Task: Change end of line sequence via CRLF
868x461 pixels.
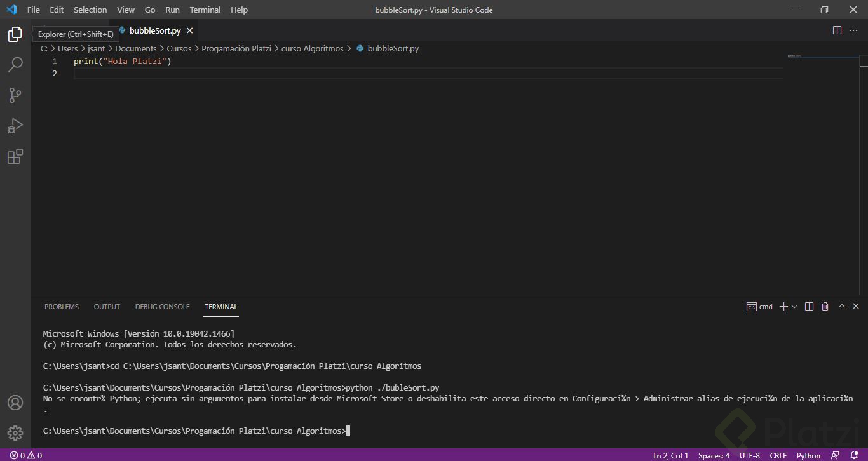Action: pyautogui.click(x=778, y=455)
